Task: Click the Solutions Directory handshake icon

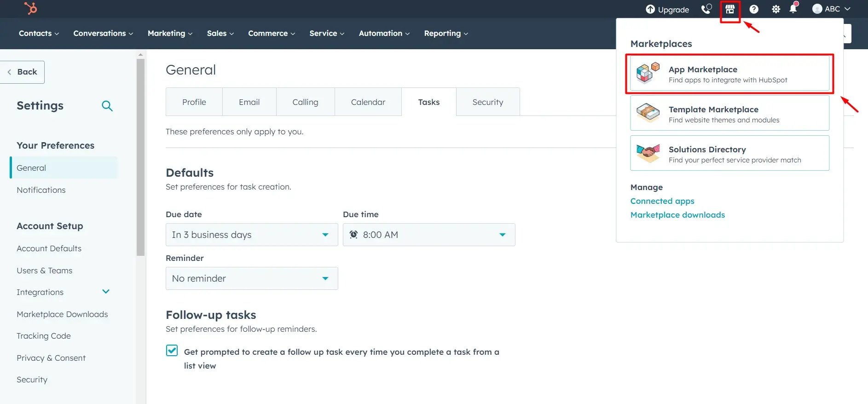Action: [x=648, y=153]
